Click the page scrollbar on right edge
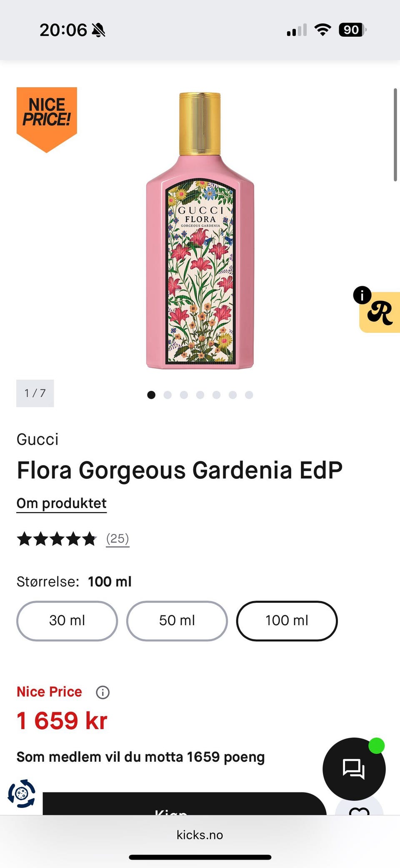This screenshot has width=400, height=868. coord(395,135)
